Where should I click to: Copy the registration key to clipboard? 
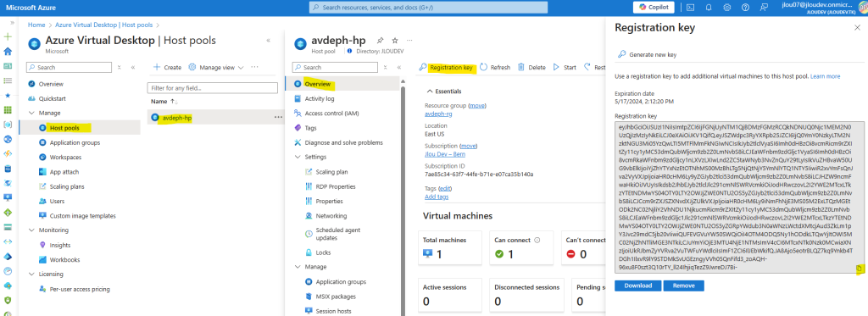(x=859, y=269)
